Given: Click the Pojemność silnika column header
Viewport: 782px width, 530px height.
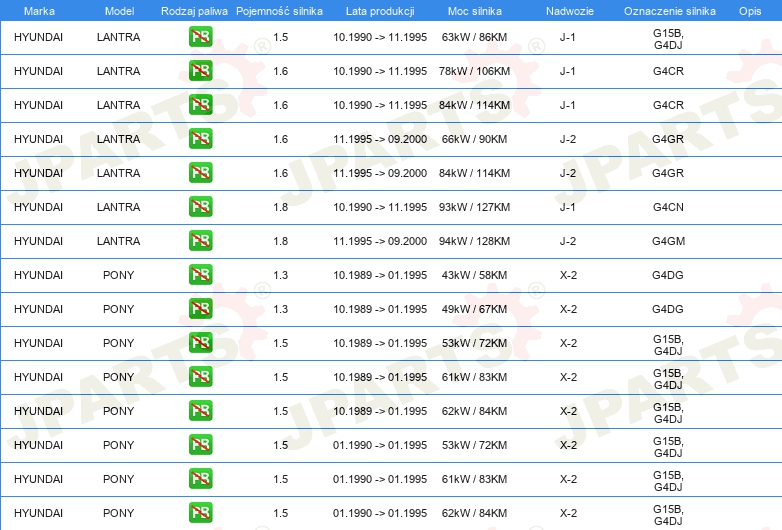Looking at the screenshot, I should (x=279, y=11).
